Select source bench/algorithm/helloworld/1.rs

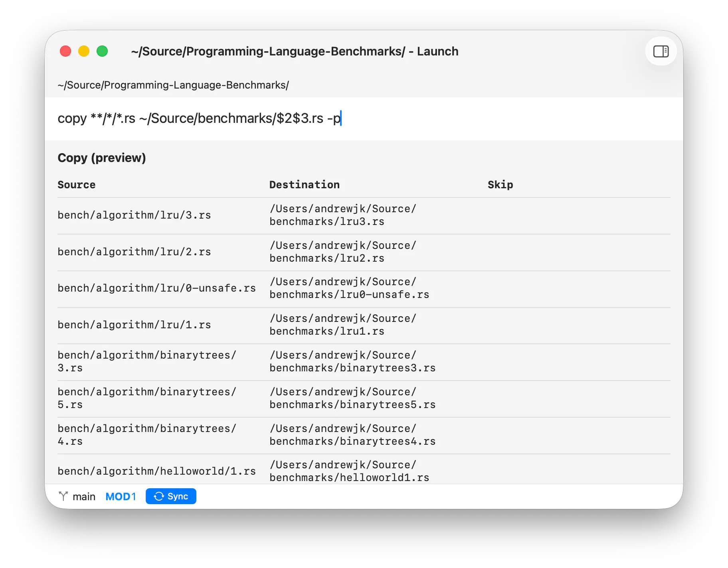click(156, 471)
